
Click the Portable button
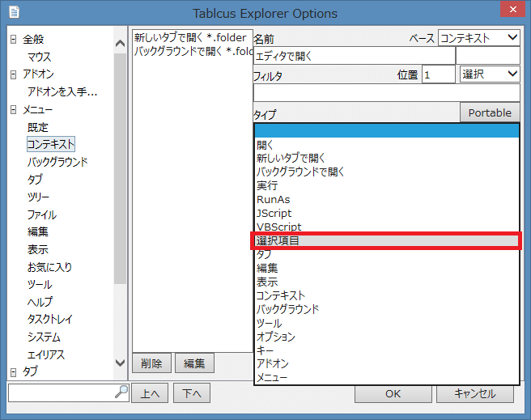489,112
